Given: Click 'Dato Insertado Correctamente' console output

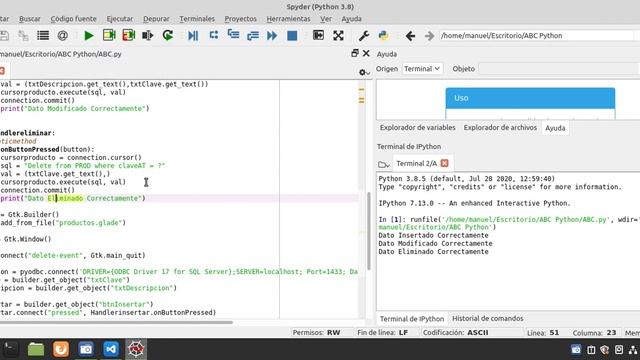Looking at the screenshot, I should coord(433,236).
